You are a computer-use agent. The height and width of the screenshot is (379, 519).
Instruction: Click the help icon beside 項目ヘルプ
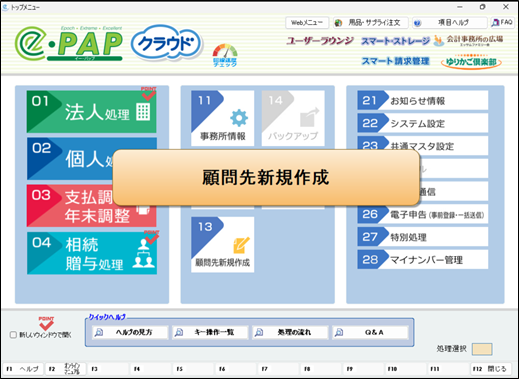(x=417, y=23)
